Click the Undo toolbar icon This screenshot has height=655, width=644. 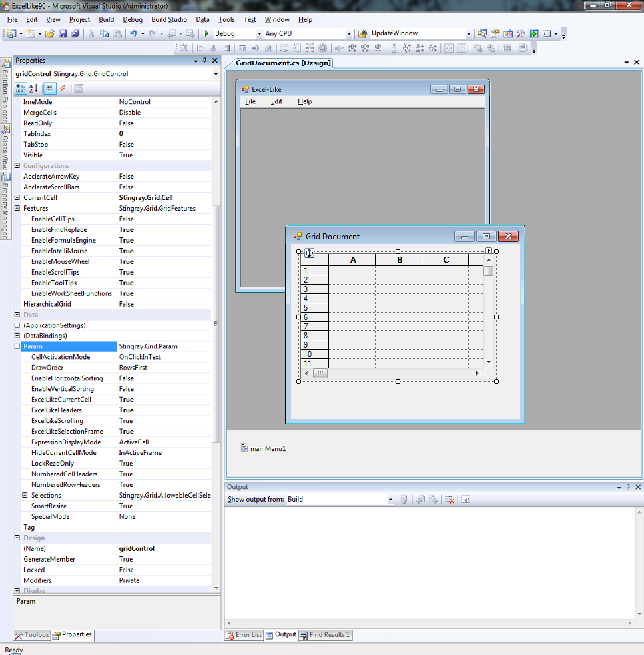coord(133,33)
